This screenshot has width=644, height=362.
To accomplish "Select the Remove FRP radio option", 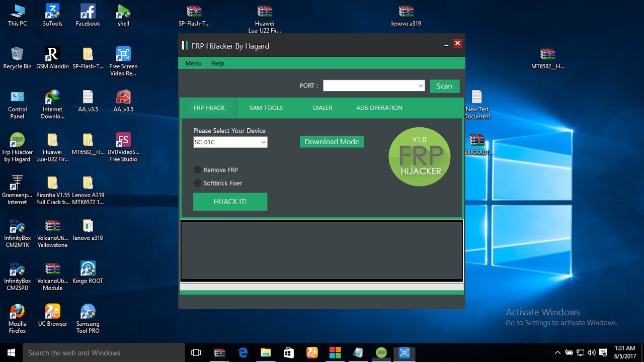I will point(216,170).
